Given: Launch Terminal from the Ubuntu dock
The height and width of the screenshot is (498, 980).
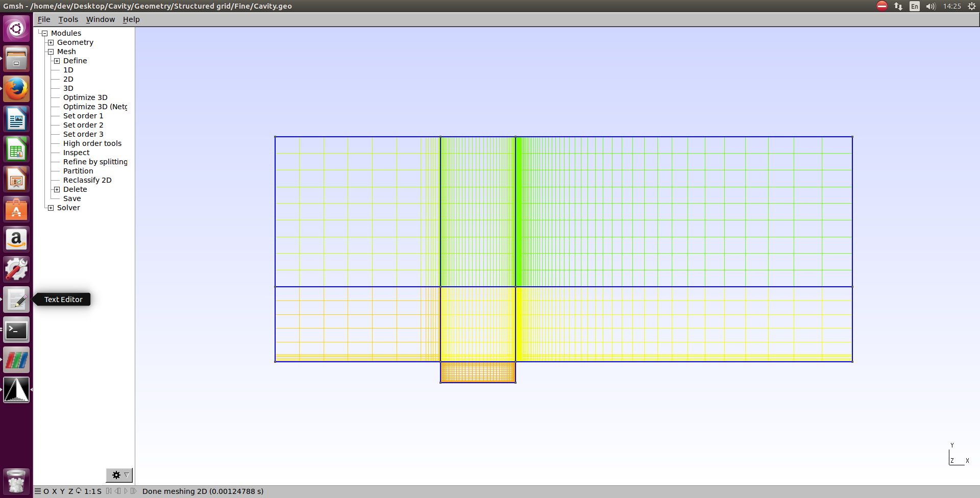Looking at the screenshot, I should 16,330.
